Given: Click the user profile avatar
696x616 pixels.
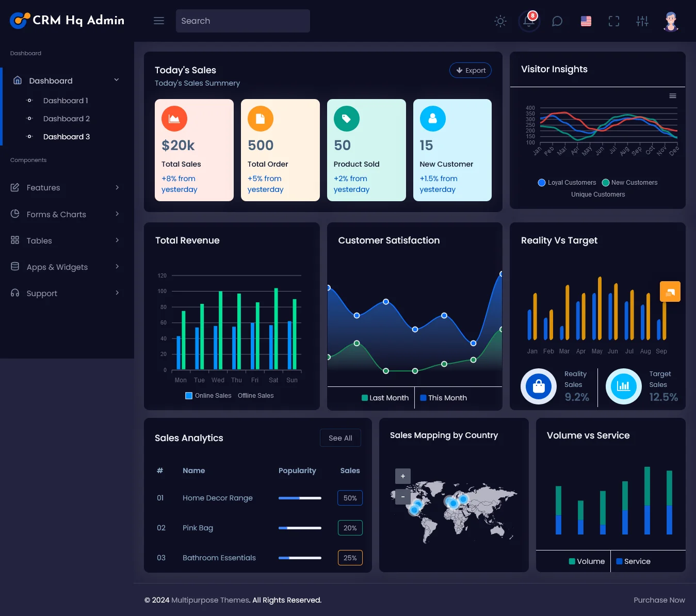Looking at the screenshot, I should tap(670, 21).
